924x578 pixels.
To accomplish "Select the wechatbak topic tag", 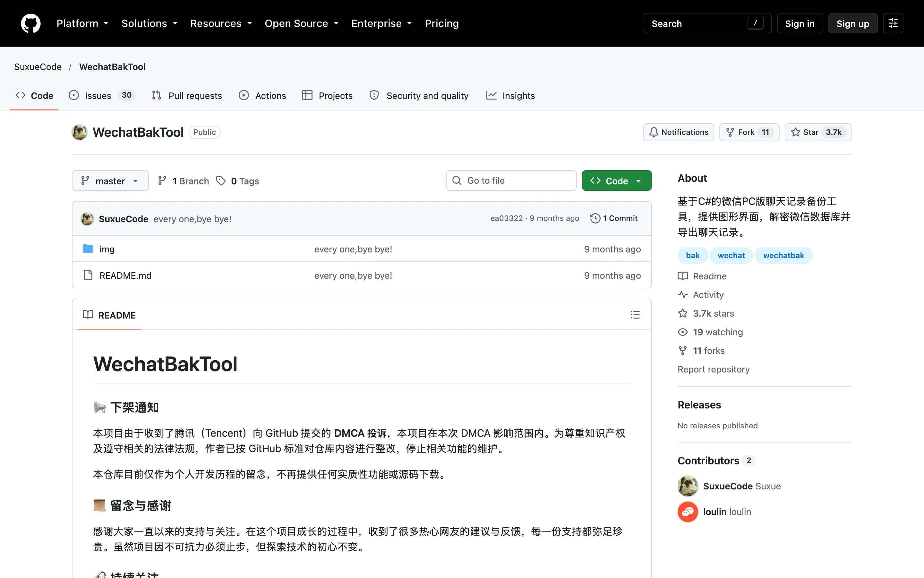I will 783,255.
